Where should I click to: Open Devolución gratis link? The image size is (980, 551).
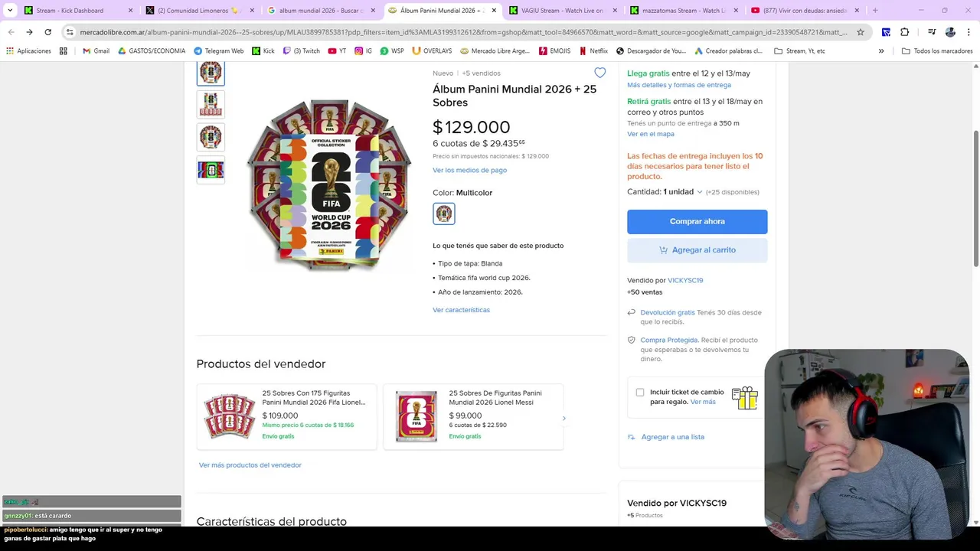point(668,312)
